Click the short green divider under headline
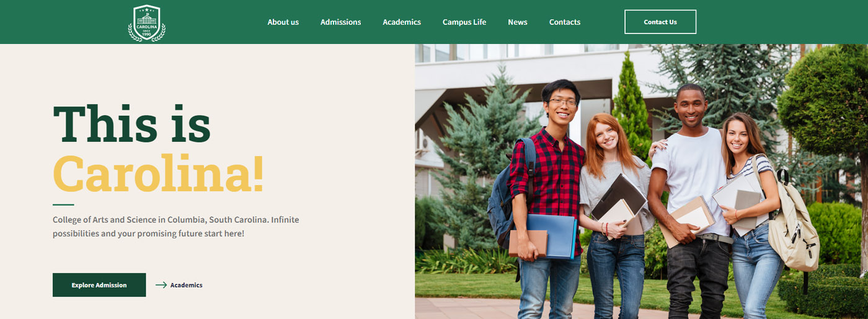This screenshot has width=868, height=319. pos(63,204)
